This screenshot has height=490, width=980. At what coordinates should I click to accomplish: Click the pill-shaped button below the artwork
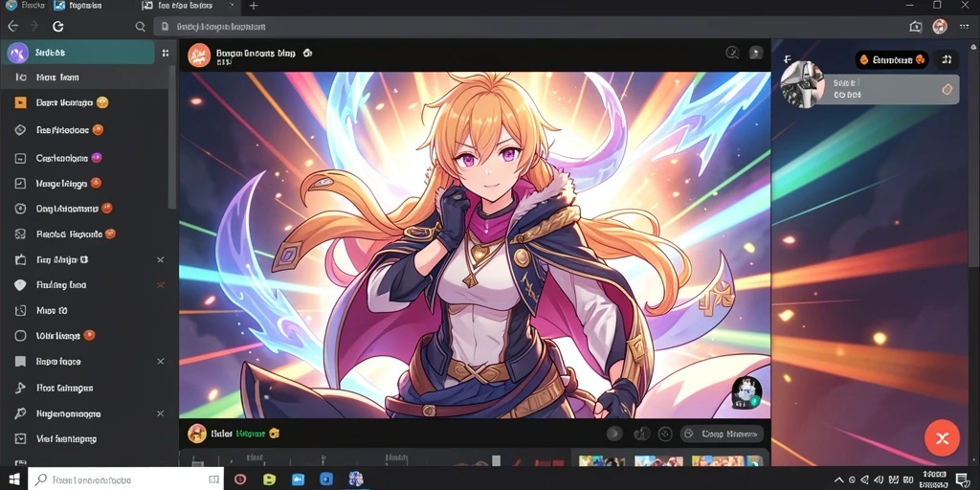point(722,434)
